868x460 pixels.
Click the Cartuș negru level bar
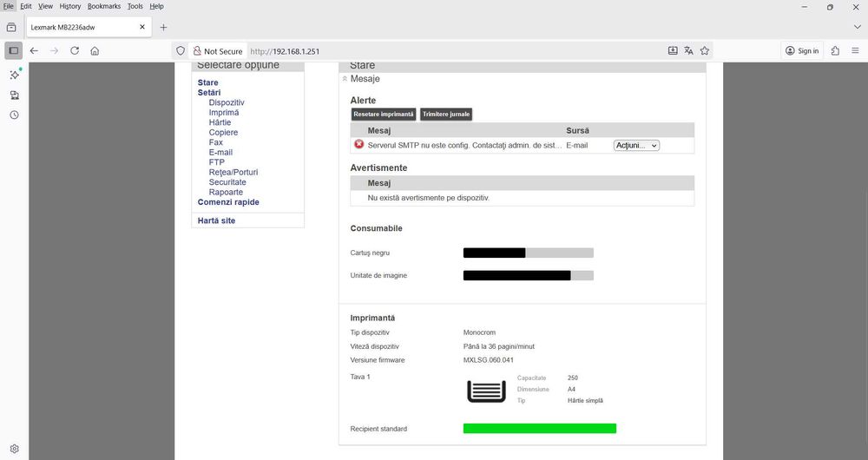[x=528, y=253]
